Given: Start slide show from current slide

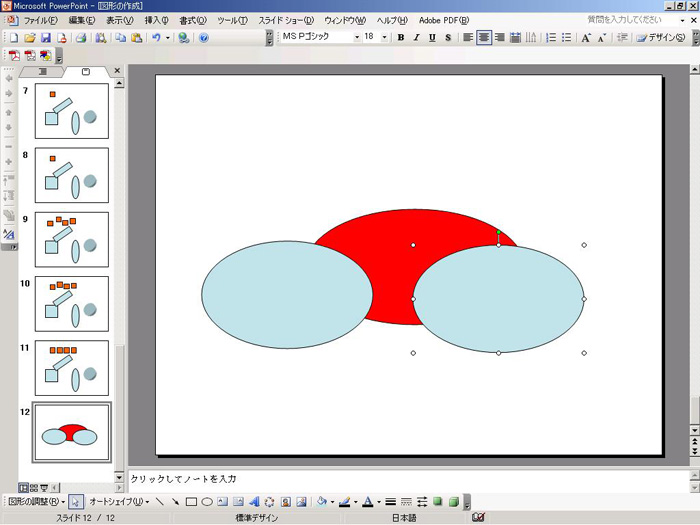Looking at the screenshot, I should tap(44, 488).
